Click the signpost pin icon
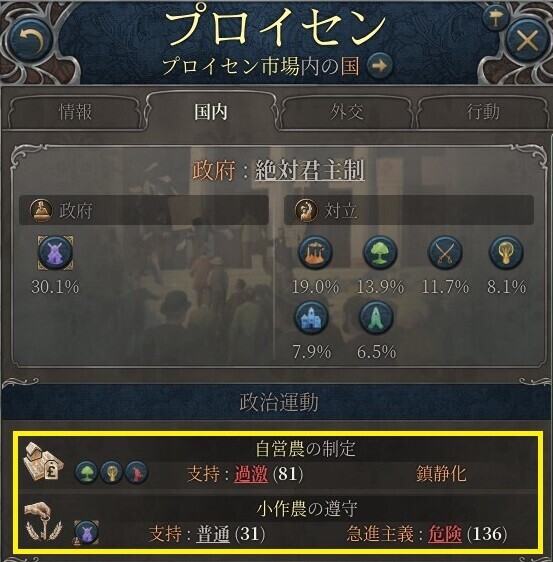The width and height of the screenshot is (553, 562). tap(496, 18)
